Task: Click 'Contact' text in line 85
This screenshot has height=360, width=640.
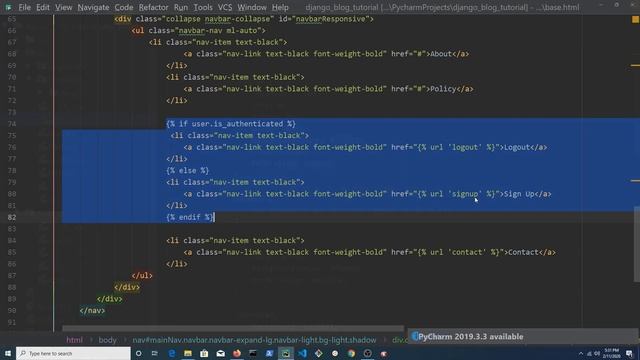Action: tap(523, 252)
